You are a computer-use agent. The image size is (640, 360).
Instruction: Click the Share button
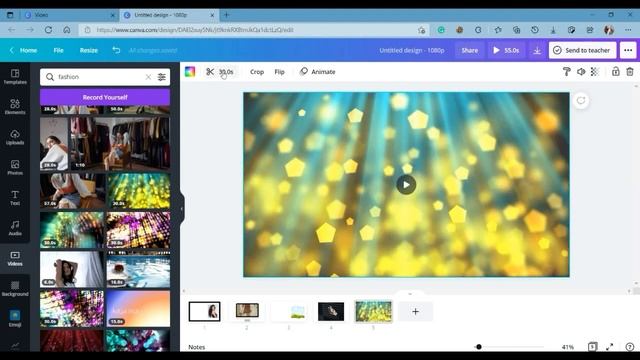(469, 50)
